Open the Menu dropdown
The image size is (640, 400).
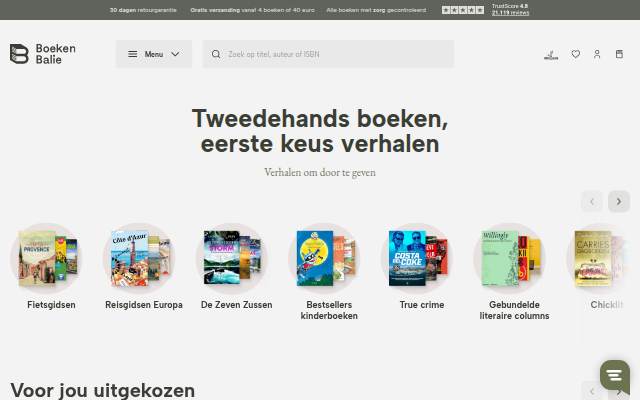click(154, 54)
